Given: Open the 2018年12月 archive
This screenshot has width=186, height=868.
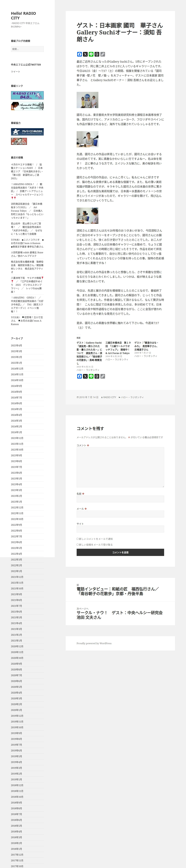Looking at the screenshot, I should [17, 785].
